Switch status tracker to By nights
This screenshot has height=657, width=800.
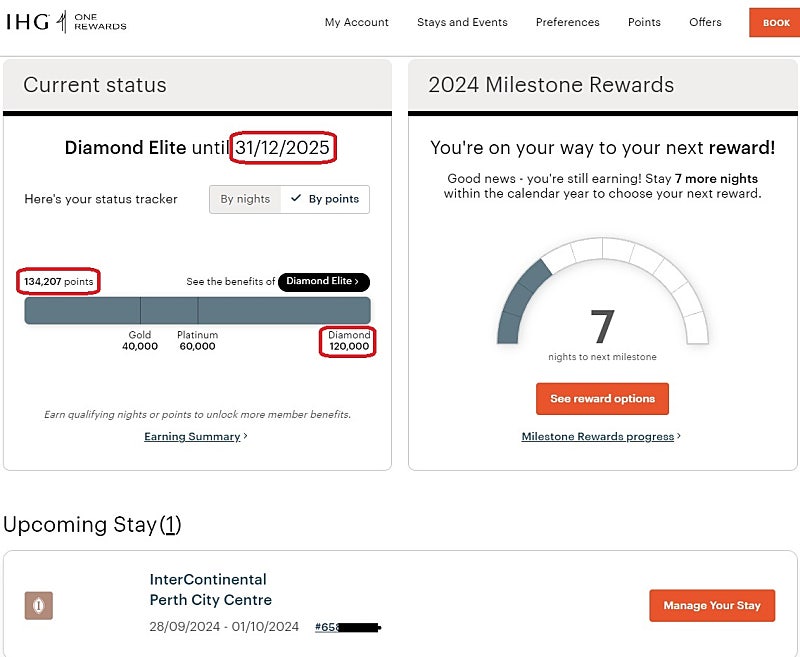coord(245,199)
